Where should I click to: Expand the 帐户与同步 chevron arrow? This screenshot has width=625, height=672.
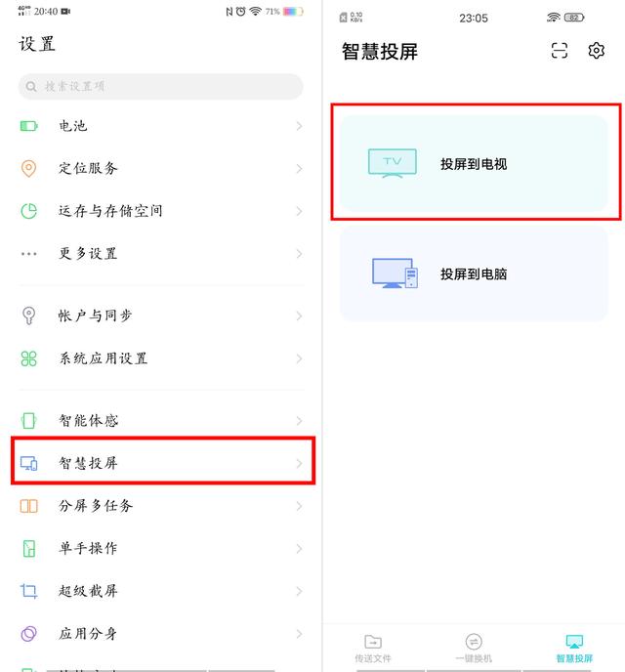pos(299,315)
